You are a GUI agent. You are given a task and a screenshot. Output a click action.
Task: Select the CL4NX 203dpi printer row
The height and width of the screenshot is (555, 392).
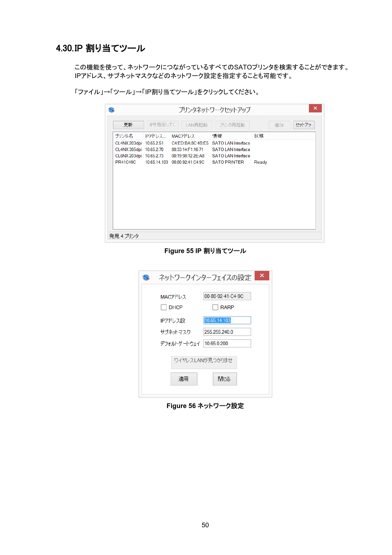[x=214, y=143]
